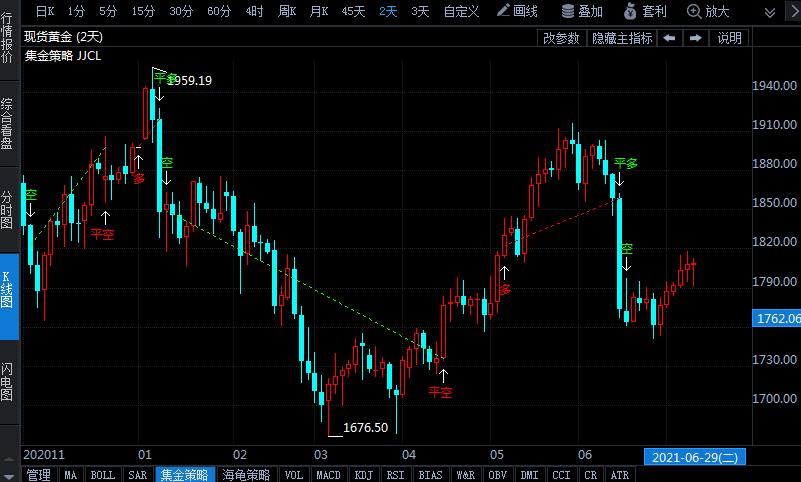Open the 综合看盘 sidebar tab
The width and height of the screenshot is (801, 482).
(x=7, y=124)
